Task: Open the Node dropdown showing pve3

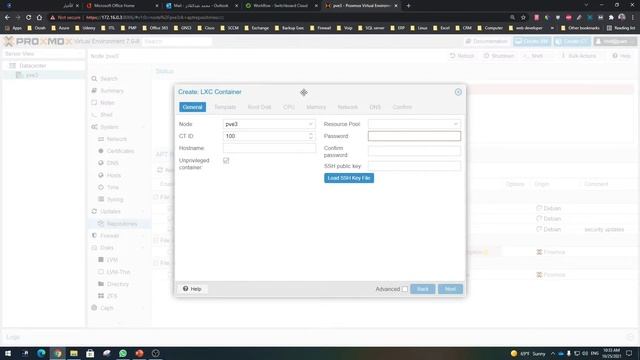Action: pos(269,124)
